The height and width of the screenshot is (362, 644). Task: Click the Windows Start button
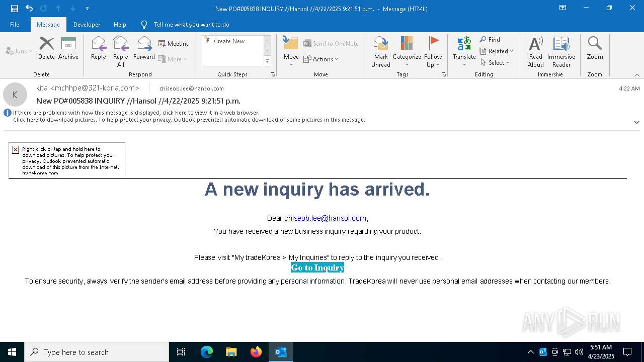(x=12, y=352)
